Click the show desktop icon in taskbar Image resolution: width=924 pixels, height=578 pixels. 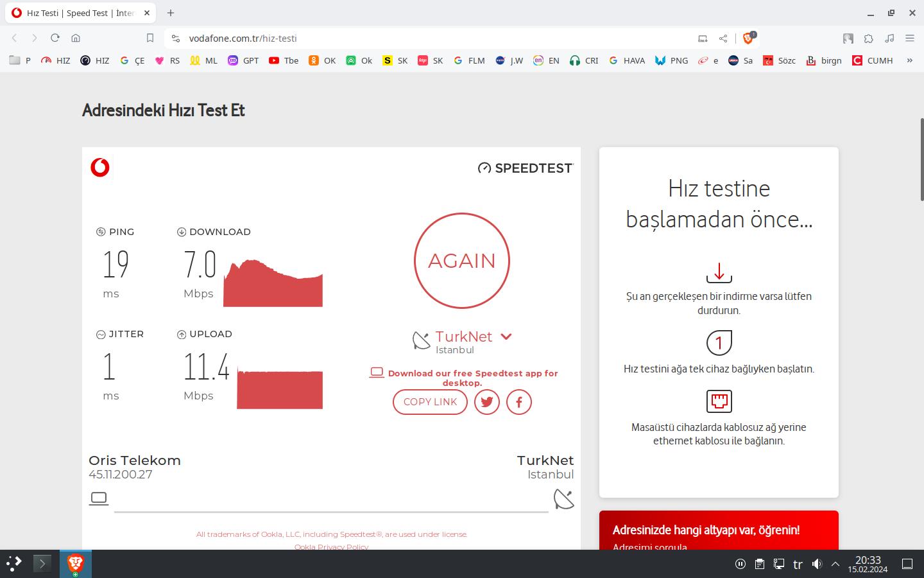pyautogui.click(x=907, y=564)
